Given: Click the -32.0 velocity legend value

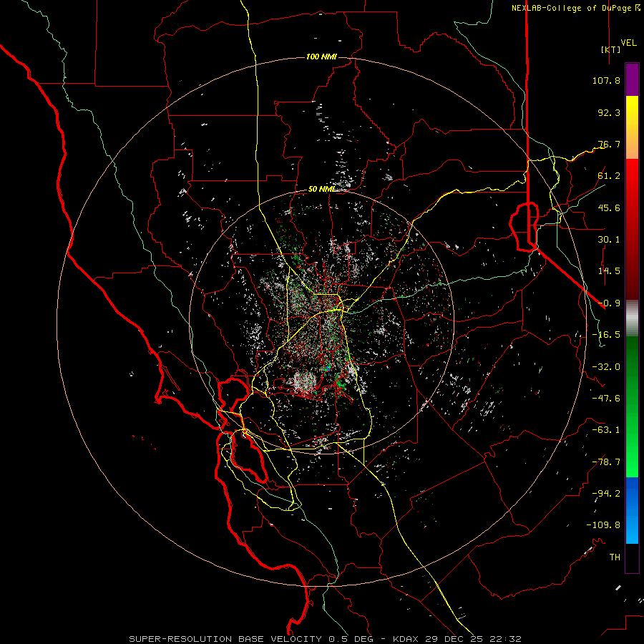Looking at the screenshot, I should coord(606,367).
